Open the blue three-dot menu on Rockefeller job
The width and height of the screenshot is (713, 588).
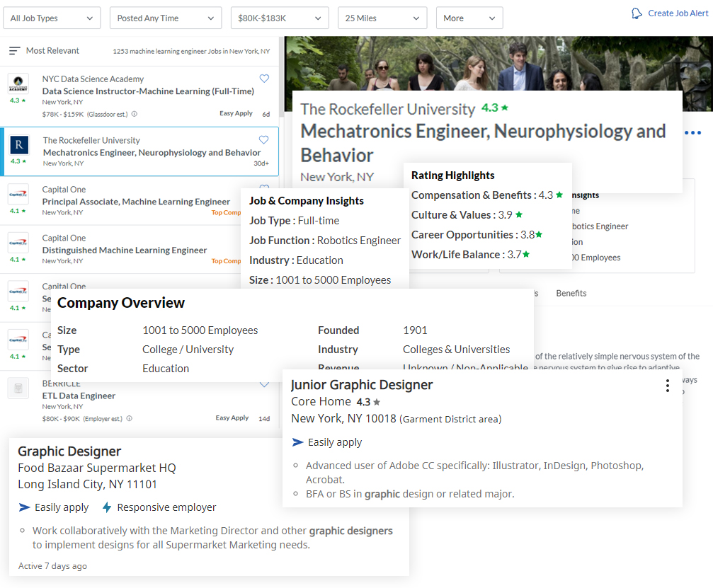[692, 133]
